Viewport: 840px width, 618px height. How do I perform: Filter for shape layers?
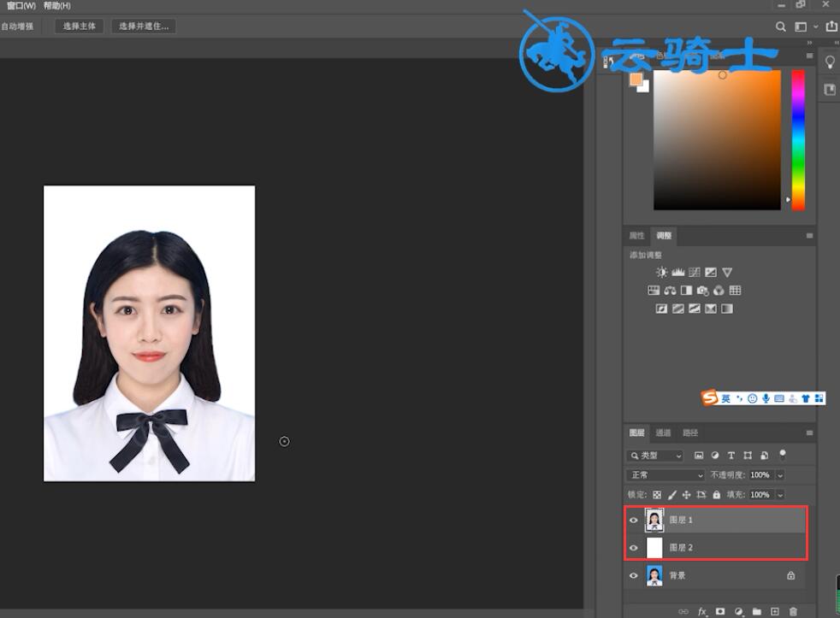point(748,456)
